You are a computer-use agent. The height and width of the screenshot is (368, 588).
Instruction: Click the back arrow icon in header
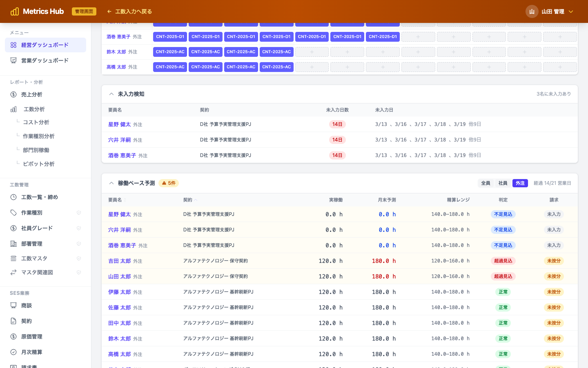pos(109,11)
